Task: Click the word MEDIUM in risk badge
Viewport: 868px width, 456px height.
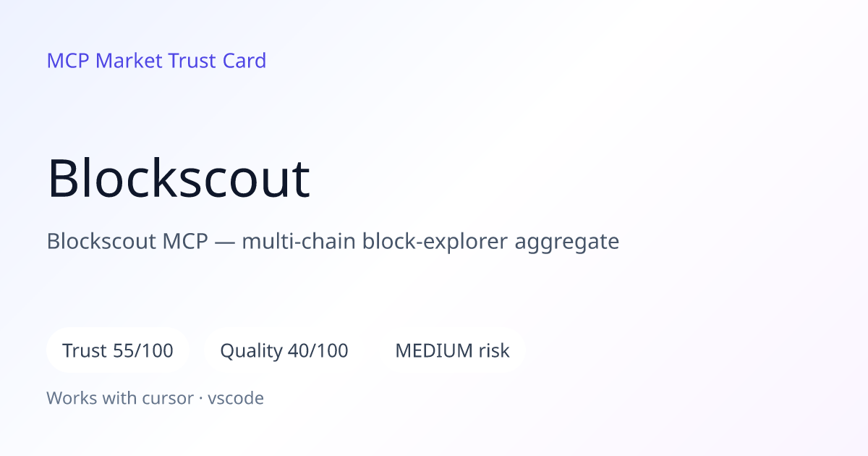Action: click(434, 351)
